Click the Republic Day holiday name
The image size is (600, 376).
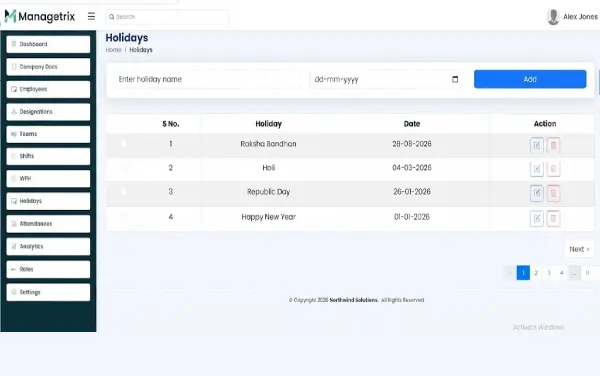click(x=268, y=192)
